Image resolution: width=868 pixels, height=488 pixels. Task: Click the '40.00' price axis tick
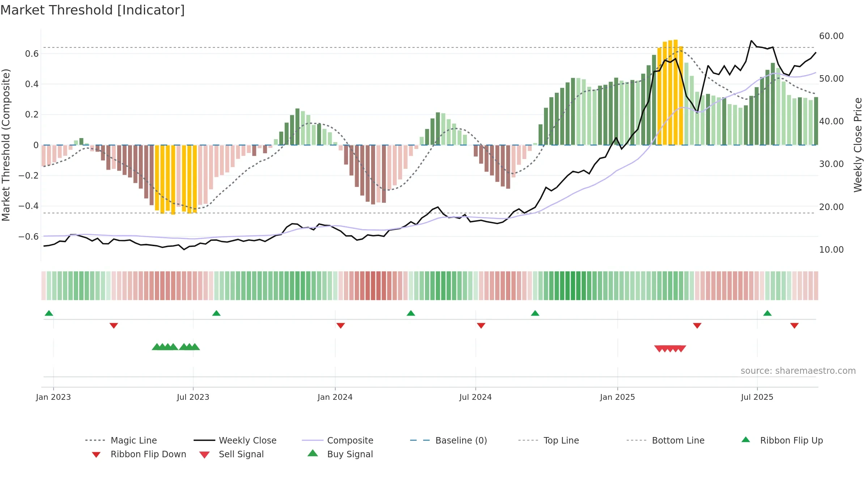[x=831, y=121]
